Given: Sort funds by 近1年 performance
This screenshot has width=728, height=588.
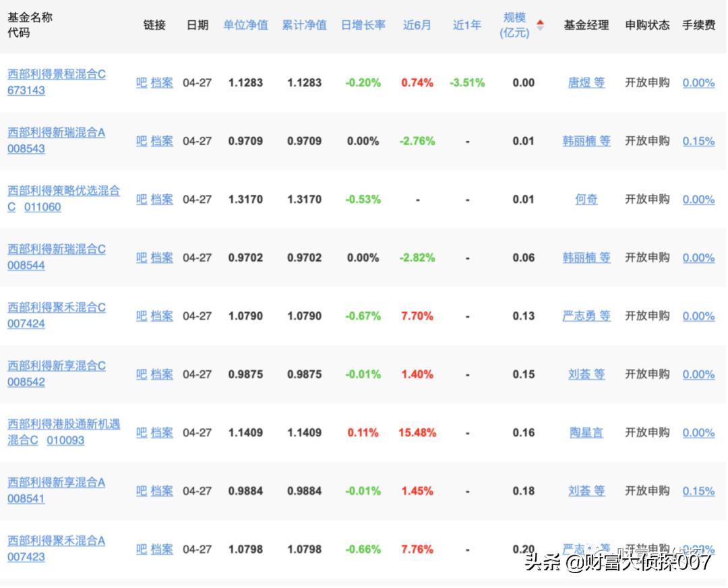Looking at the screenshot, I should pos(466,25).
